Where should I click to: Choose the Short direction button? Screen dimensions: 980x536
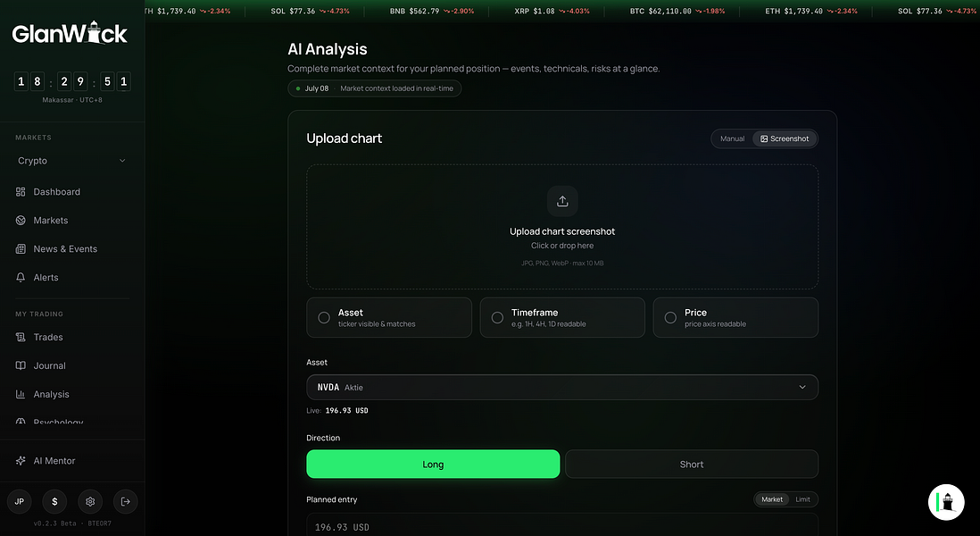691,464
